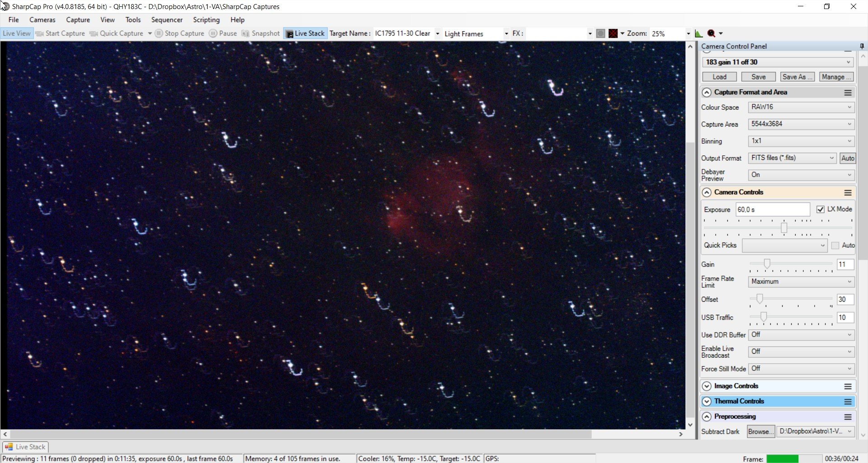The image size is (868, 463).
Task: Select the Live Stack bottom tab
Action: pos(25,447)
